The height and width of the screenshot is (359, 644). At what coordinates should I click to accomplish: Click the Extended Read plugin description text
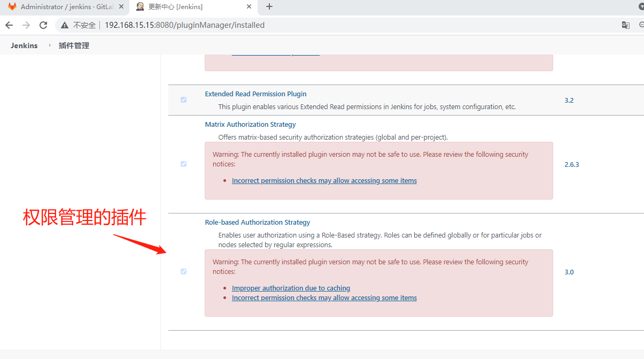367,107
